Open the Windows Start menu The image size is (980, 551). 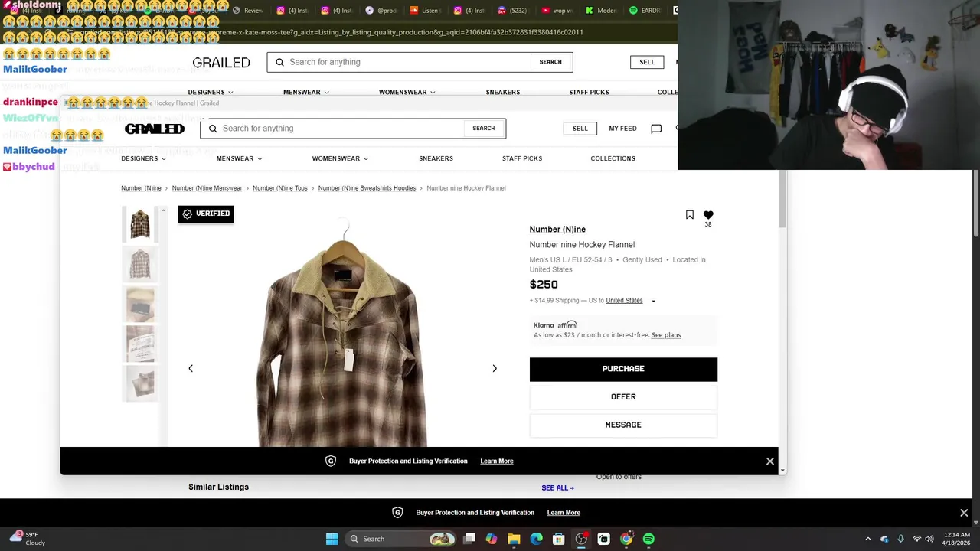point(332,539)
